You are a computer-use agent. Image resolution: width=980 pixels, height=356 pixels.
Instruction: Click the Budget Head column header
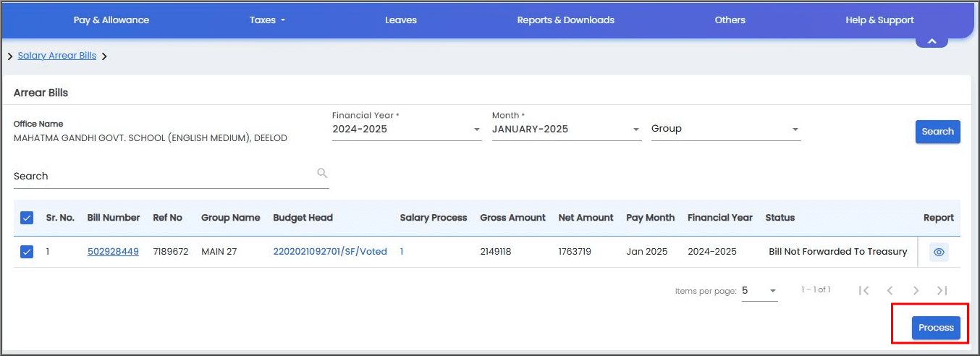tap(303, 217)
